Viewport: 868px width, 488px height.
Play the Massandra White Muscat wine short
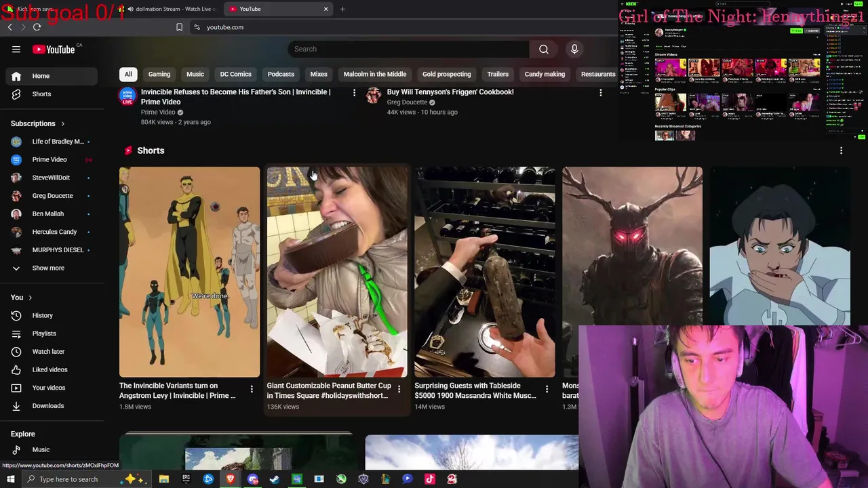pos(485,272)
